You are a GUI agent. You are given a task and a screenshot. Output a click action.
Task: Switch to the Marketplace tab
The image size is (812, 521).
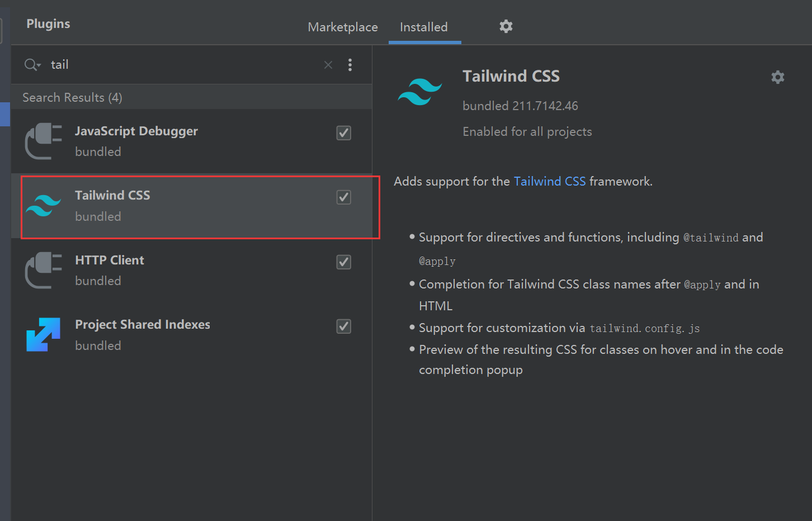point(342,27)
